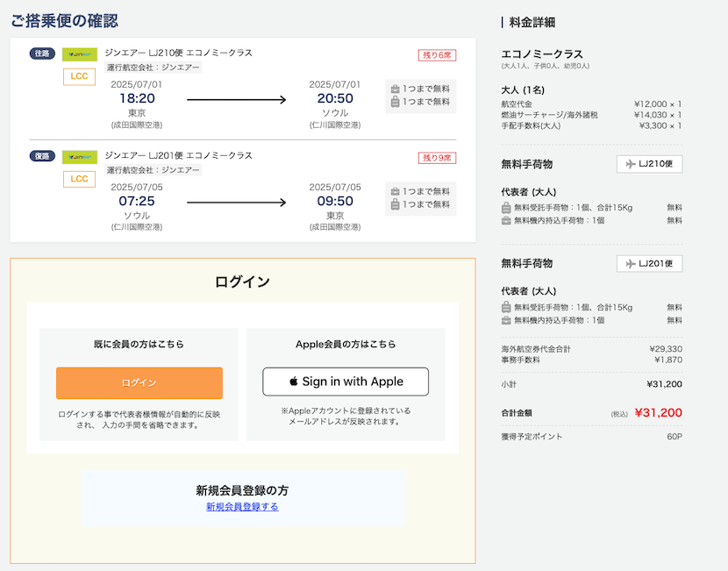This screenshot has height=571, width=728.
Task: Click the suitcase icon in the return flight card
Action: [395, 204]
